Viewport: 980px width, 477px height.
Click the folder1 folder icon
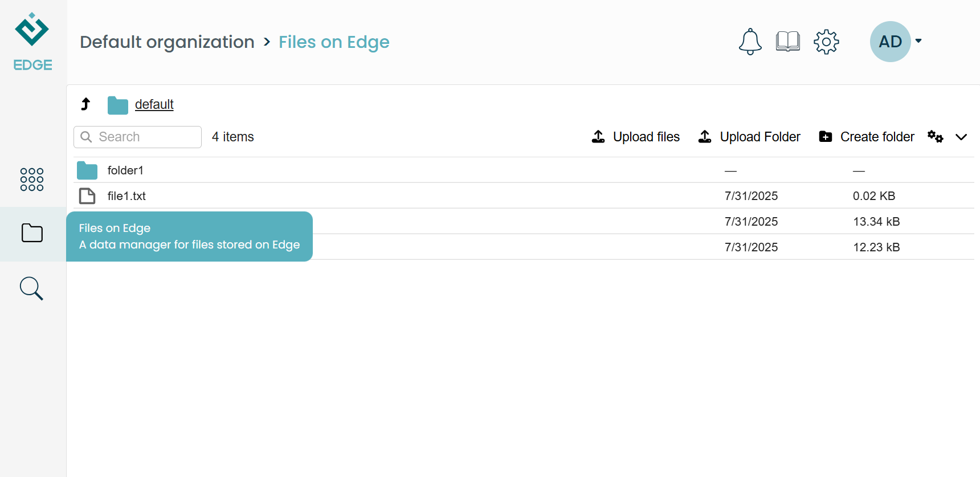(x=87, y=170)
